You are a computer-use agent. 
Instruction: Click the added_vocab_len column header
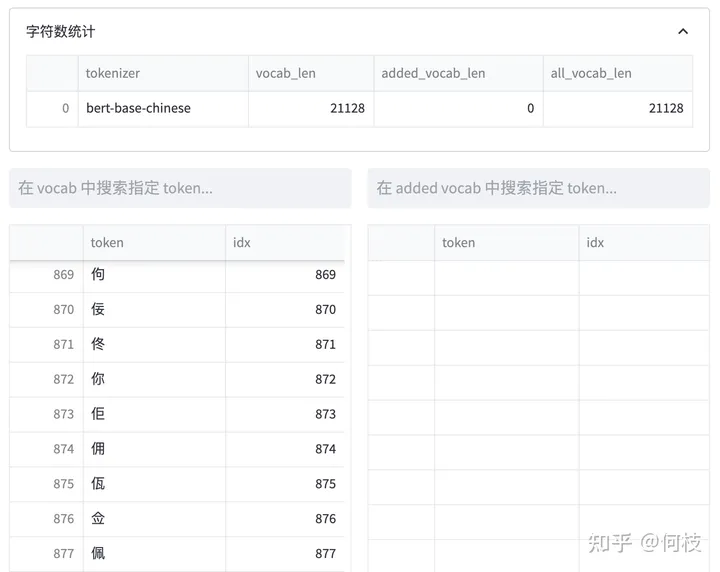point(458,73)
